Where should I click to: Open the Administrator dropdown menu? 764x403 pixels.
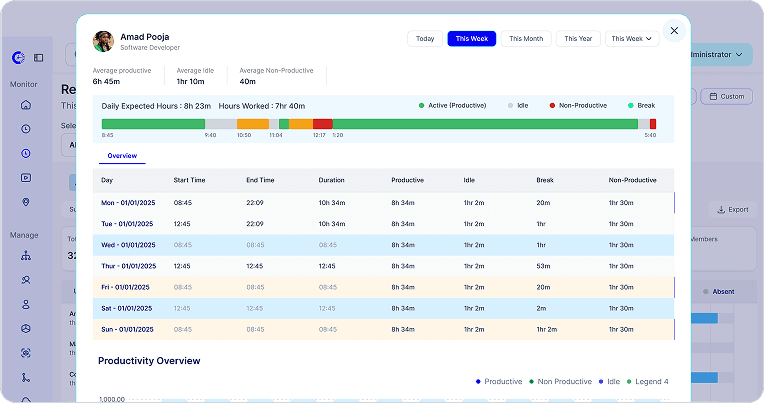click(716, 55)
